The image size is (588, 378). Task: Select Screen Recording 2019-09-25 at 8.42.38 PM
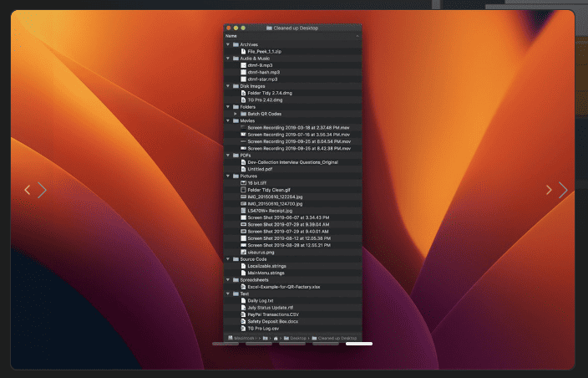tap(299, 148)
